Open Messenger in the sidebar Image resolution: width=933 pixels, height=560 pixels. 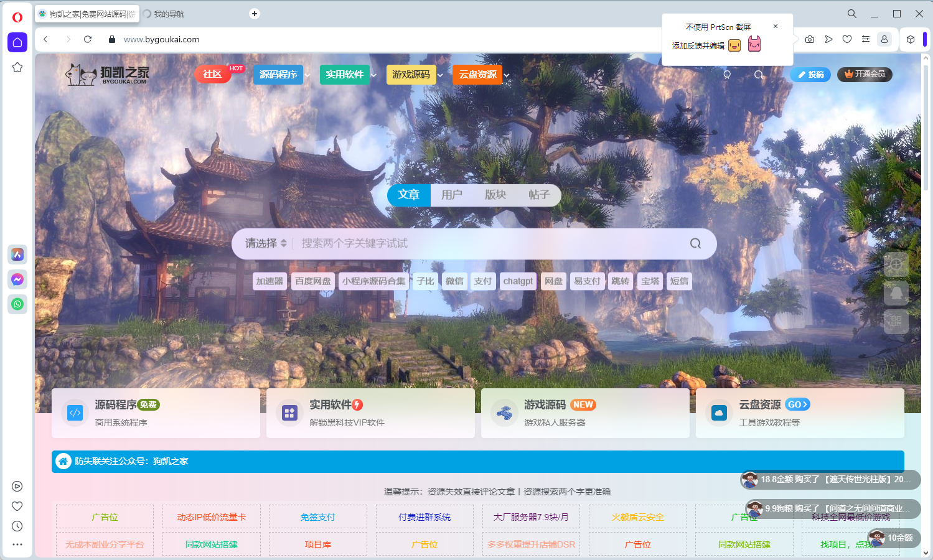click(17, 279)
